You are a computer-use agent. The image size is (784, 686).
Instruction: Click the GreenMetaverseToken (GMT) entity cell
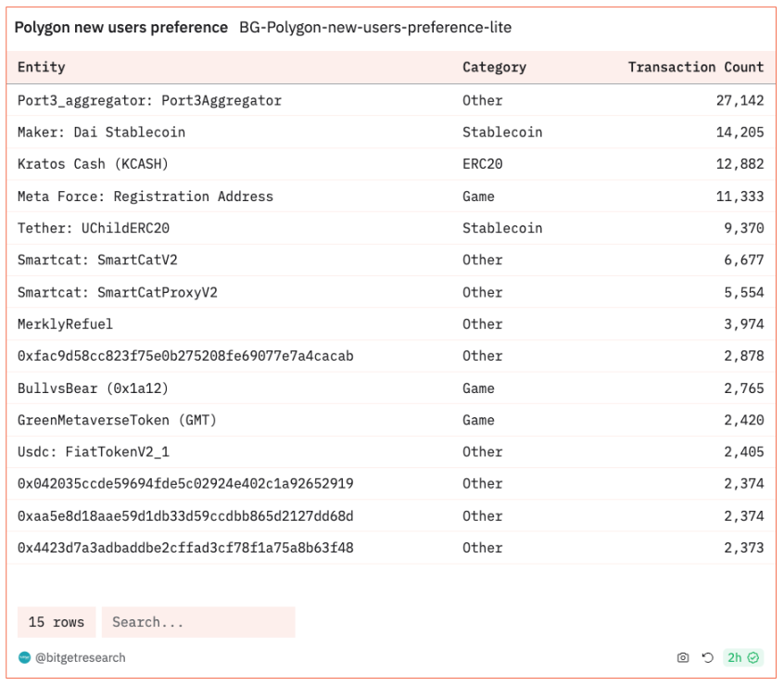tap(117, 420)
